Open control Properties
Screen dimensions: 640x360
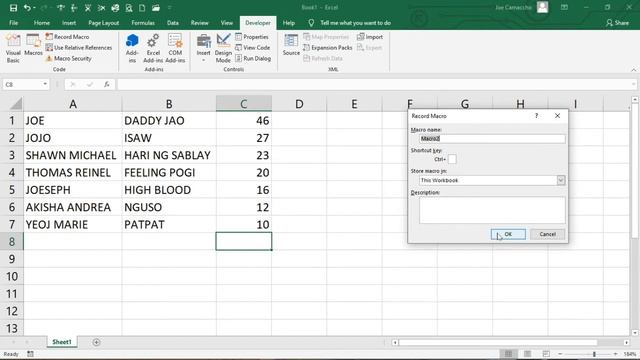point(251,37)
